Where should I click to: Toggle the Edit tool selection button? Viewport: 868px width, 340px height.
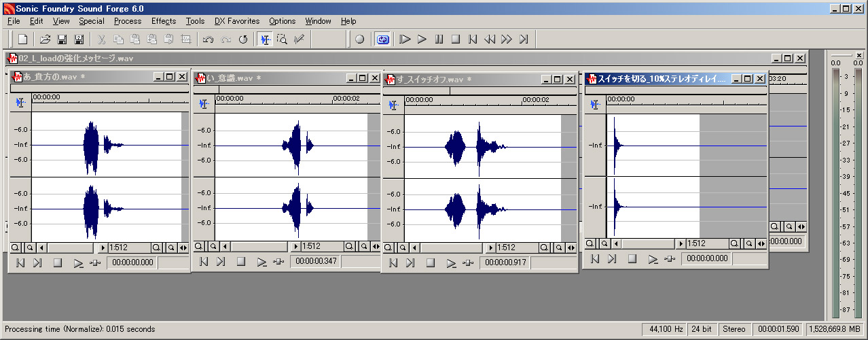(266, 39)
